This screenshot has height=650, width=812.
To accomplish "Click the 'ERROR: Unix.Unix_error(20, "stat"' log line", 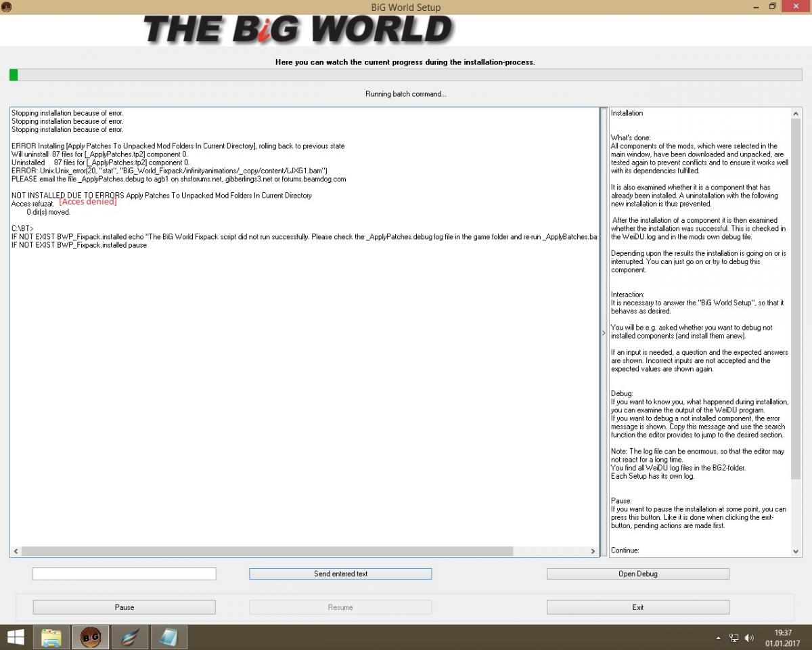I will [169, 171].
